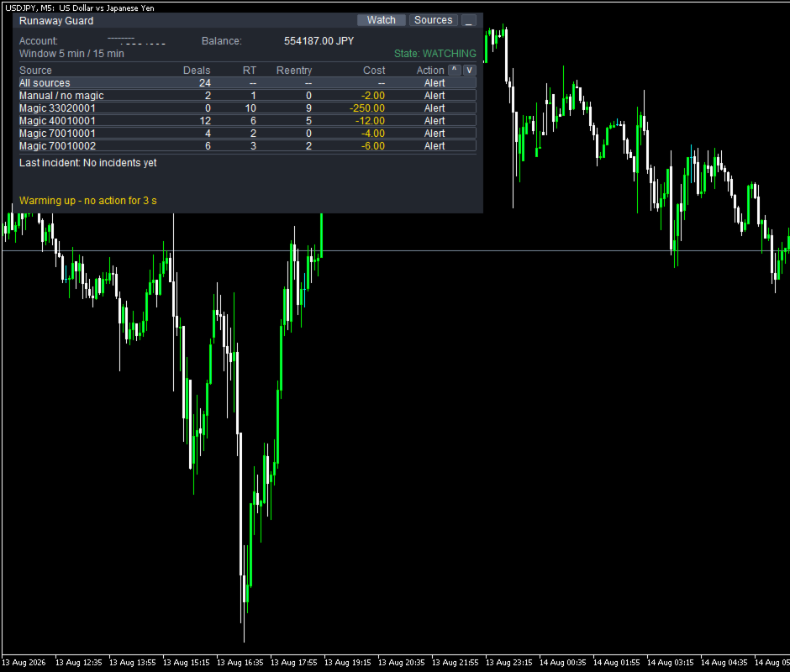Switch to the Sources tab

[x=434, y=20]
